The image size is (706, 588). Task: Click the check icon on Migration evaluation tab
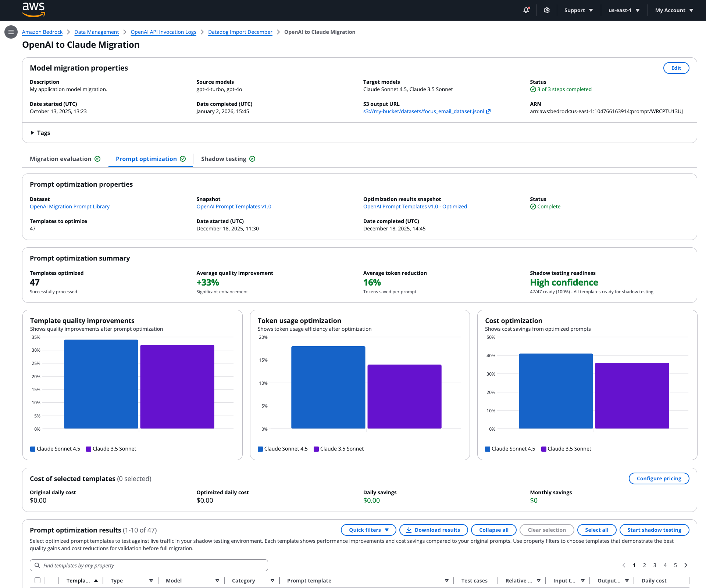coord(97,159)
